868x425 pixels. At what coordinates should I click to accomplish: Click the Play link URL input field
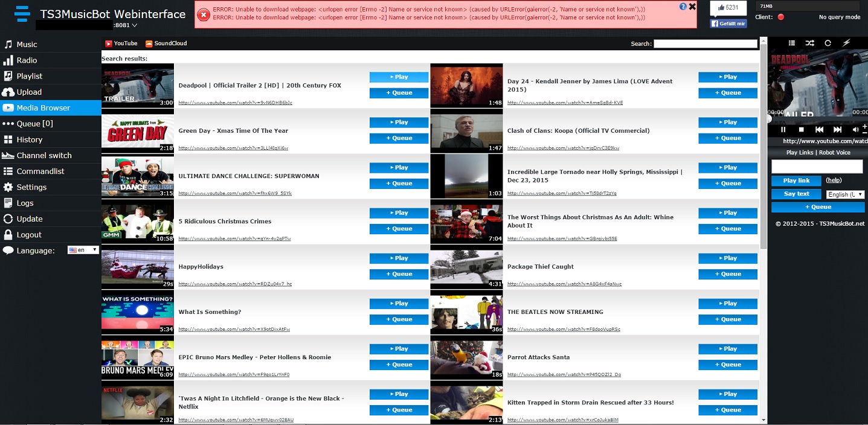817,166
